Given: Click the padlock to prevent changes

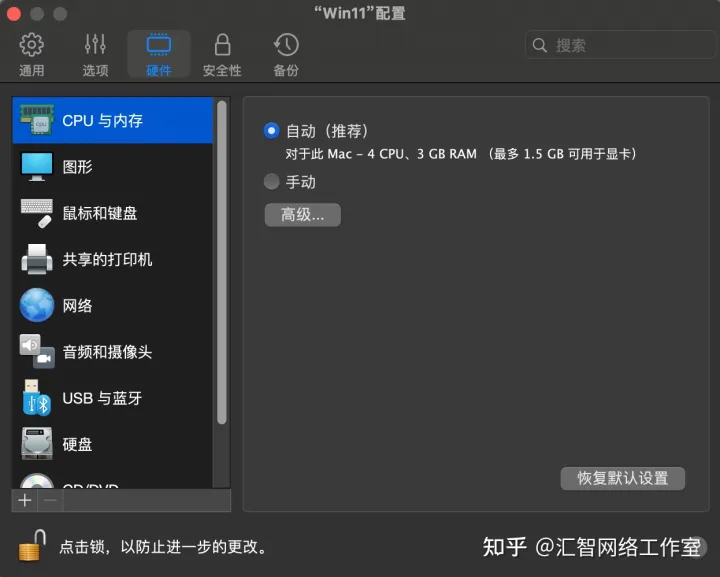Looking at the screenshot, I should pyautogui.click(x=32, y=545).
